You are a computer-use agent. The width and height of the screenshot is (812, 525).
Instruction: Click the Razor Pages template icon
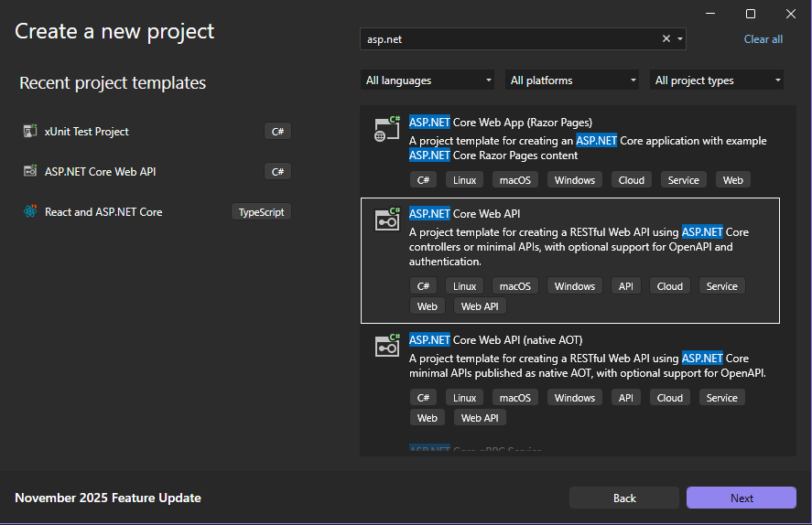[x=387, y=129]
